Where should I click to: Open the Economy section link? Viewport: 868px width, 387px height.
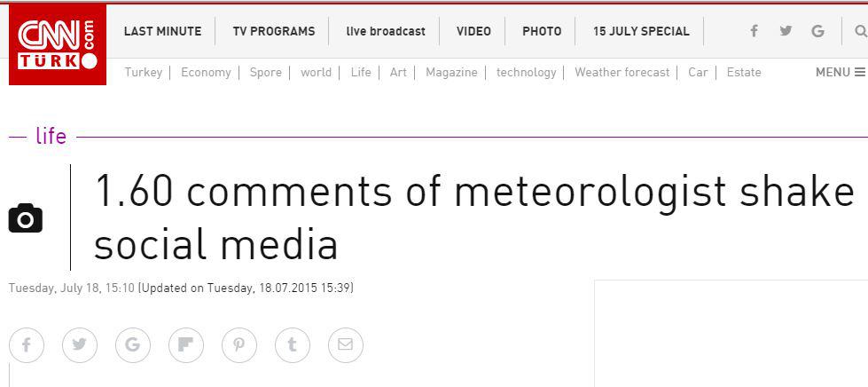[x=206, y=72]
